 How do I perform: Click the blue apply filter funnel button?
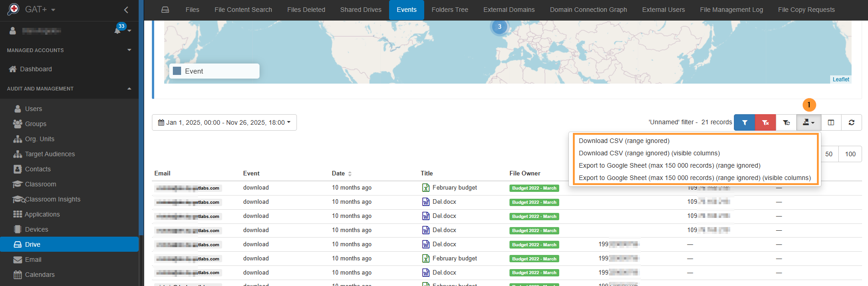744,122
